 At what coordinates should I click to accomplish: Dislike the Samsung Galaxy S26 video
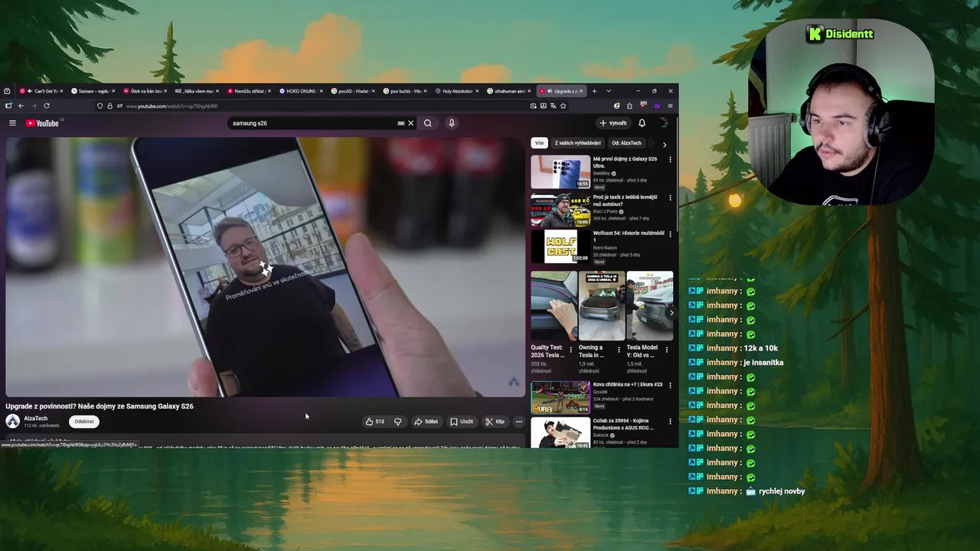pos(397,422)
